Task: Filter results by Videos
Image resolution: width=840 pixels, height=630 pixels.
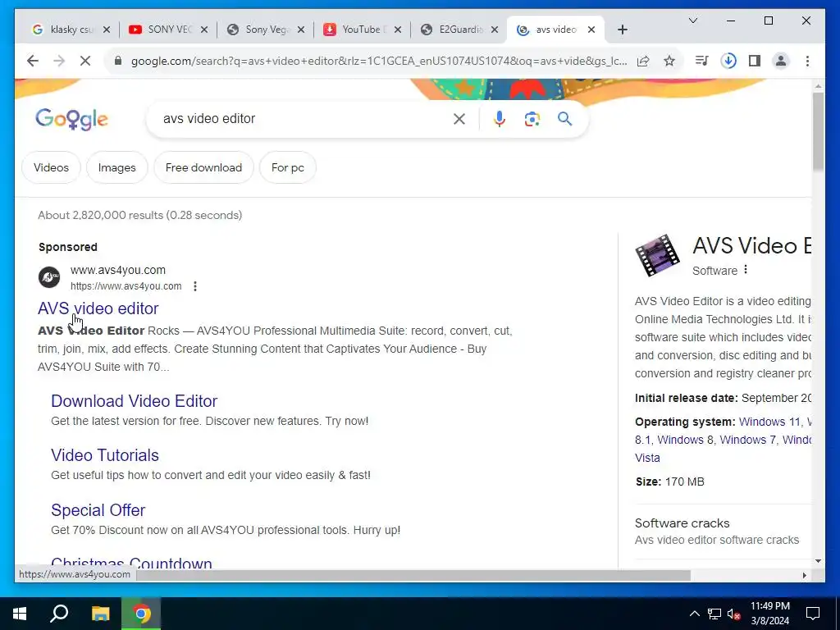Action: coord(52,167)
